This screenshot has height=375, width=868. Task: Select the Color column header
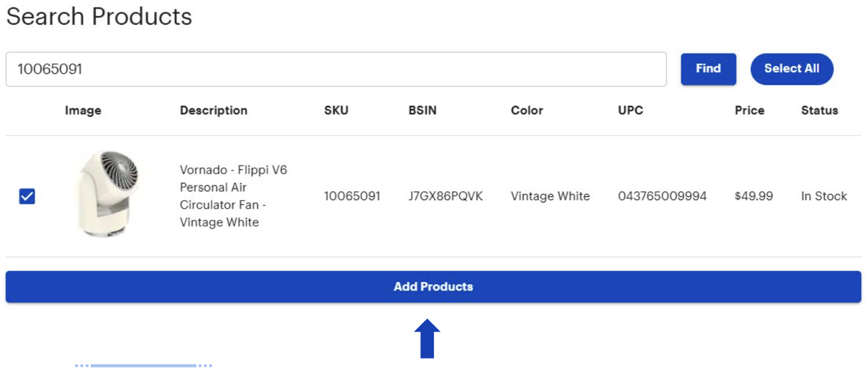(x=526, y=110)
